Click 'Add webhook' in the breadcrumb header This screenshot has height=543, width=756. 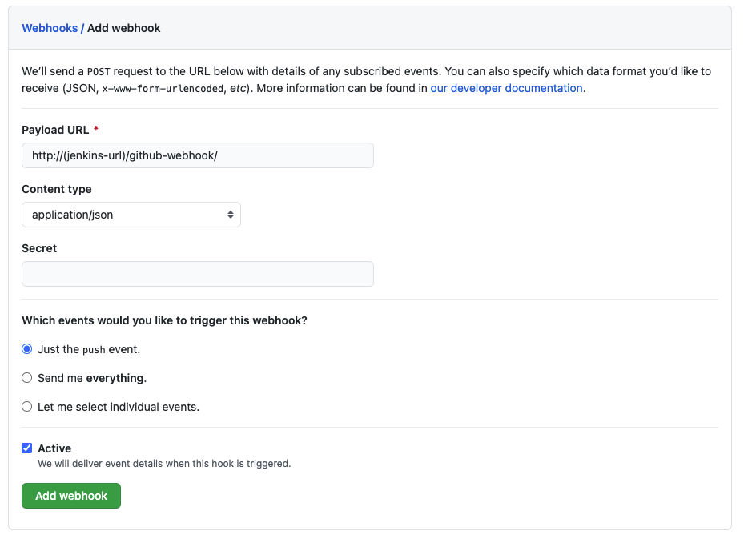coord(124,28)
